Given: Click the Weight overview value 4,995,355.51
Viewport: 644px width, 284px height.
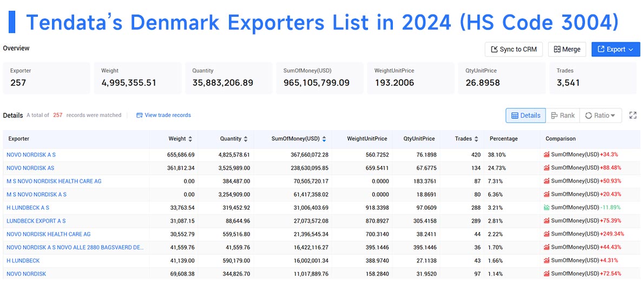Looking at the screenshot, I should click(129, 83).
